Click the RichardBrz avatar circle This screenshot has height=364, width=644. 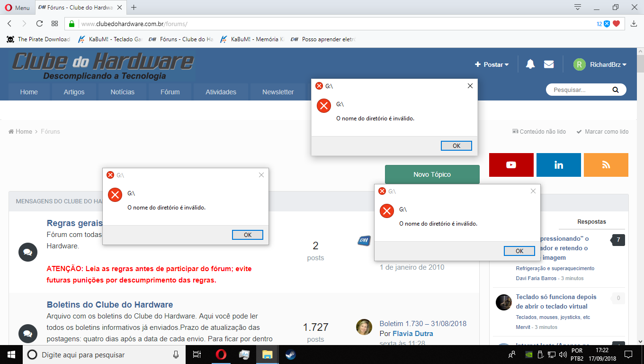[x=579, y=64]
